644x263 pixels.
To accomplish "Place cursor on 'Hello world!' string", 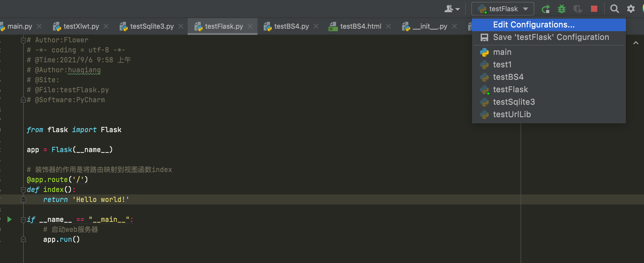I will tap(101, 199).
